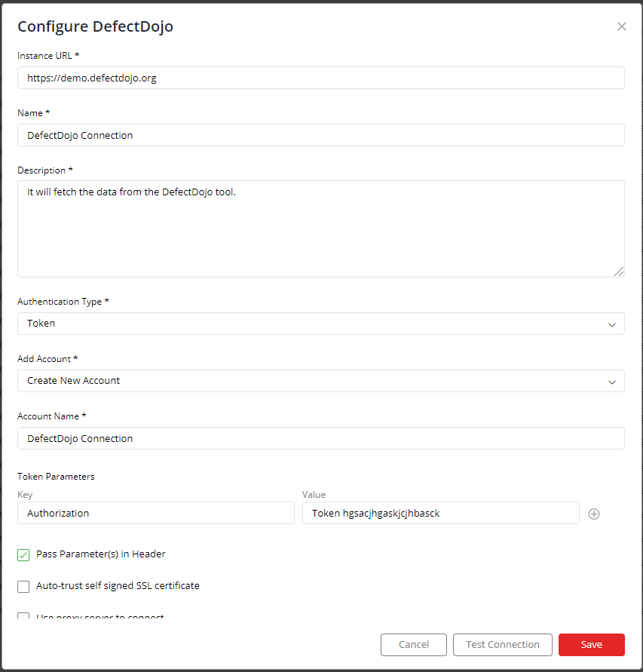The image size is (643, 672).
Task: Save the DefectDojo configuration
Action: pos(592,645)
